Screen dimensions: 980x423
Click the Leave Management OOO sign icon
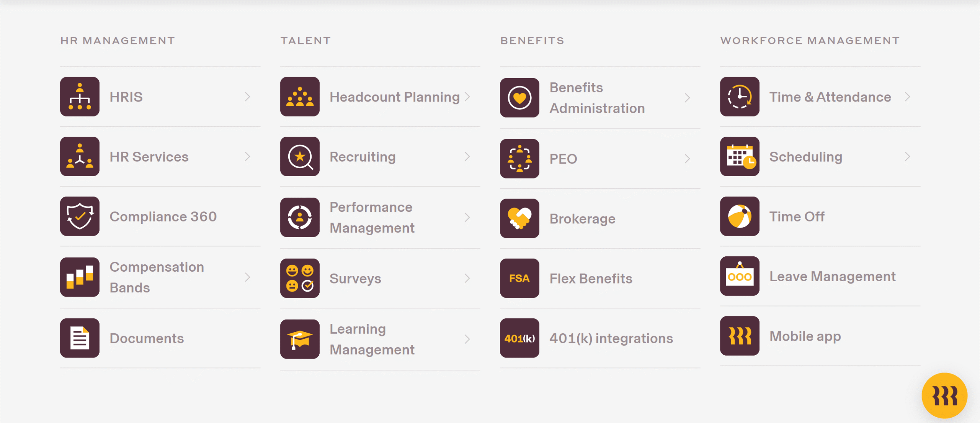pos(740,276)
